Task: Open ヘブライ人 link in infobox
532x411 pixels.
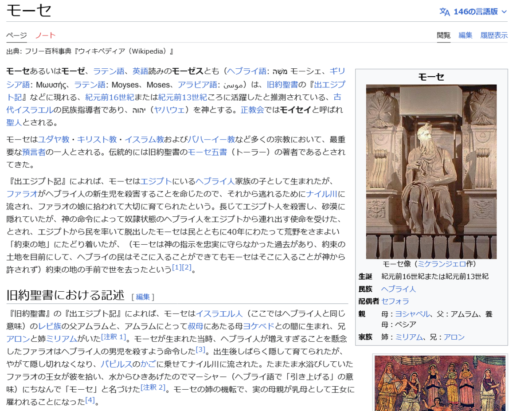Action: point(399,289)
